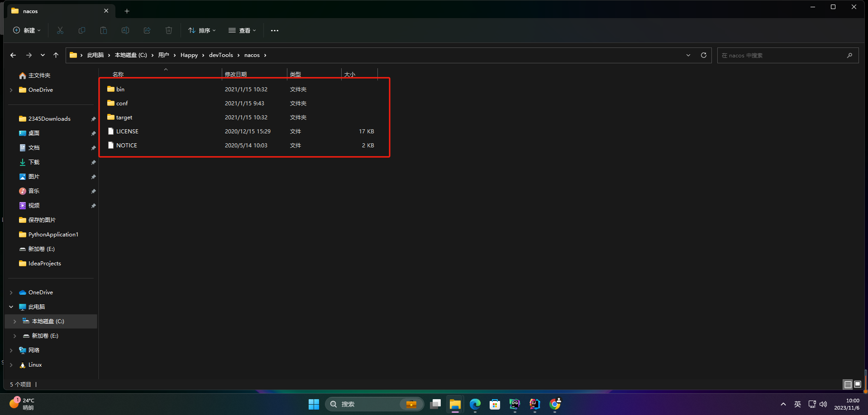Screen dimensions: 868x415
Task: Switch to details view layout icon
Action: 848,384
